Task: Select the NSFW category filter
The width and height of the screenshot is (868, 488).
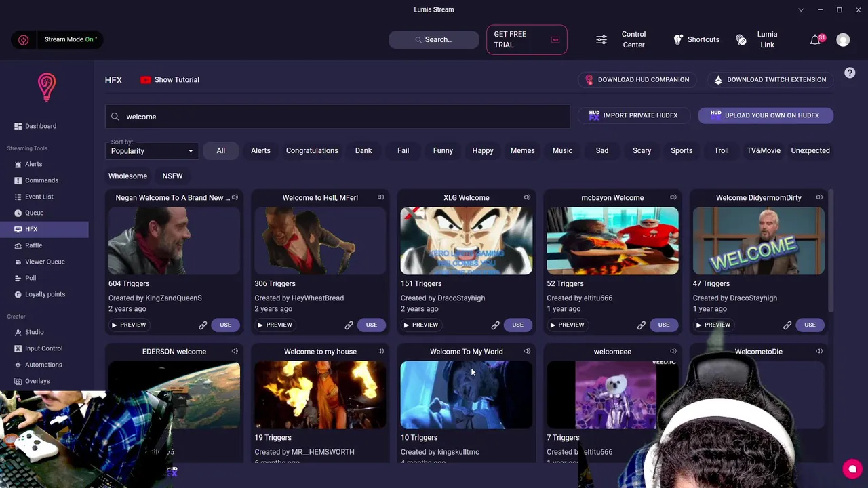Action: pos(172,176)
